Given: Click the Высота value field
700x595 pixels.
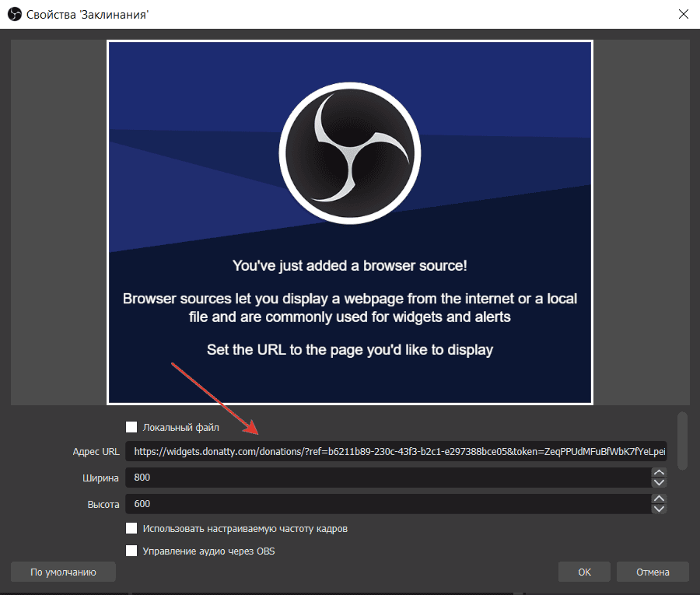Looking at the screenshot, I should pyautogui.click(x=388, y=504).
